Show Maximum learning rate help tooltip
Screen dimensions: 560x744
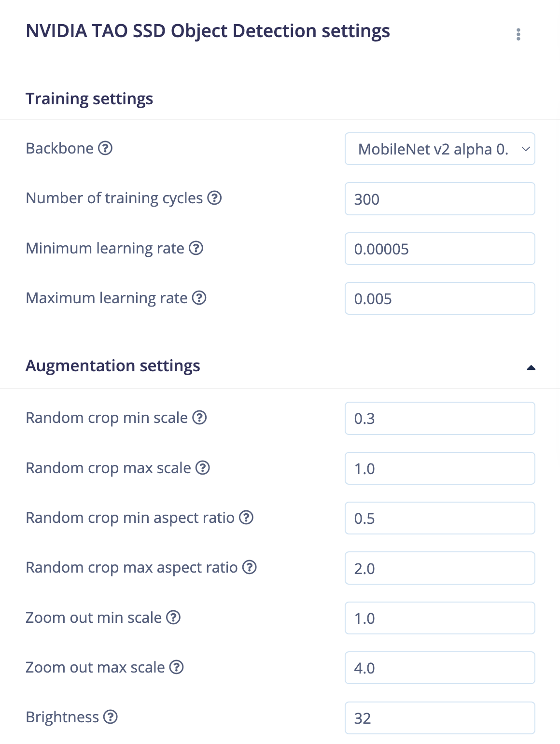tap(199, 298)
